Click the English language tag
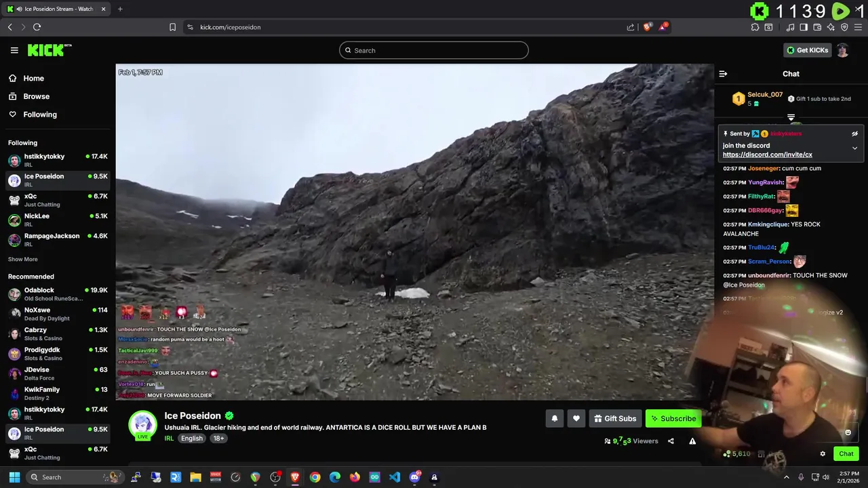Image resolution: width=868 pixels, height=488 pixels. [191, 439]
